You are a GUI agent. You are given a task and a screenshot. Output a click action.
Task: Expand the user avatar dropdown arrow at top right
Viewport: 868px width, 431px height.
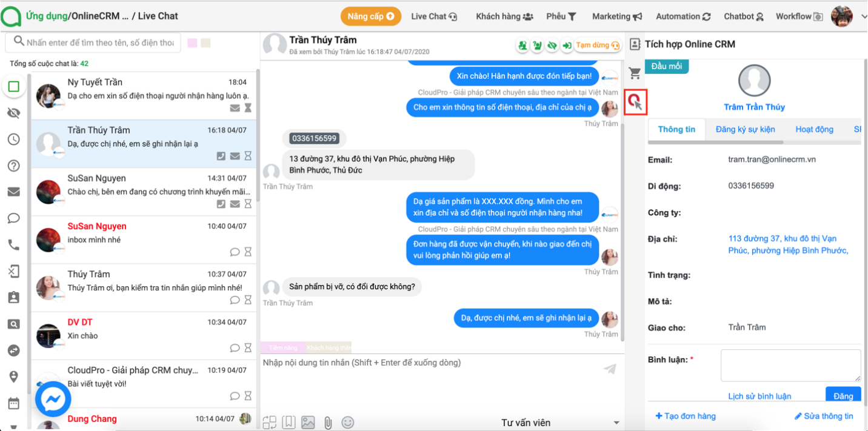click(863, 17)
